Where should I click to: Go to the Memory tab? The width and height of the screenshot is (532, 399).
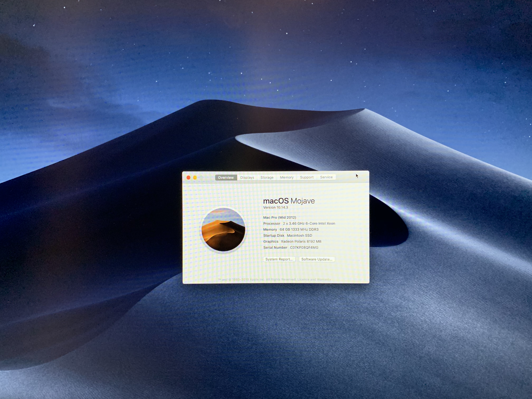tap(287, 177)
